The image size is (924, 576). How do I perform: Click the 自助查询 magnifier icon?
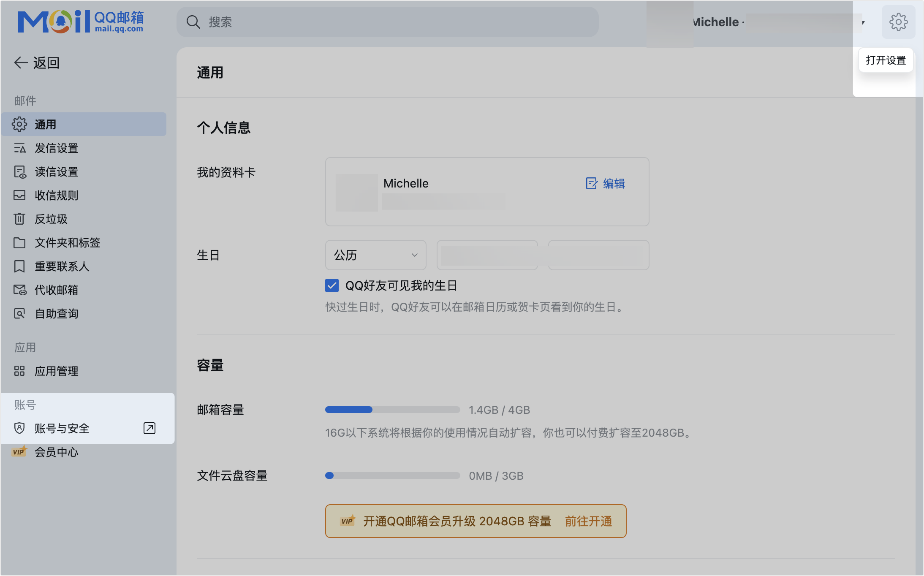click(x=19, y=314)
